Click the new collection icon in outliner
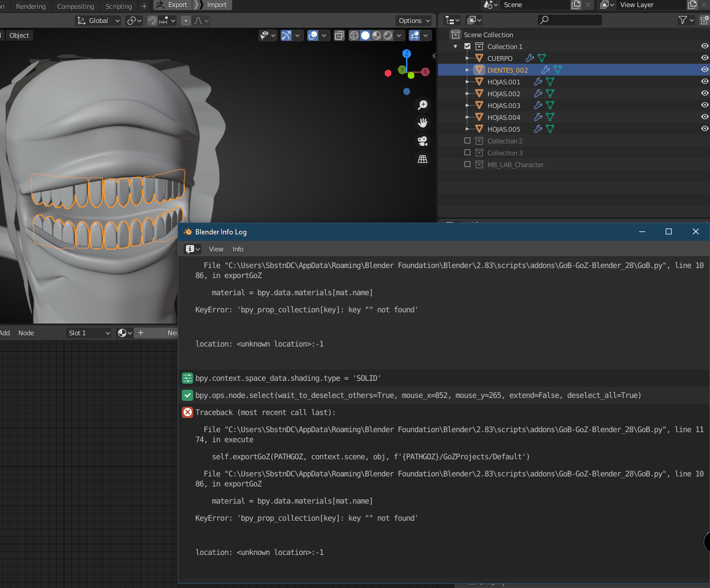Screen dimensions: 710x588 click(704, 20)
